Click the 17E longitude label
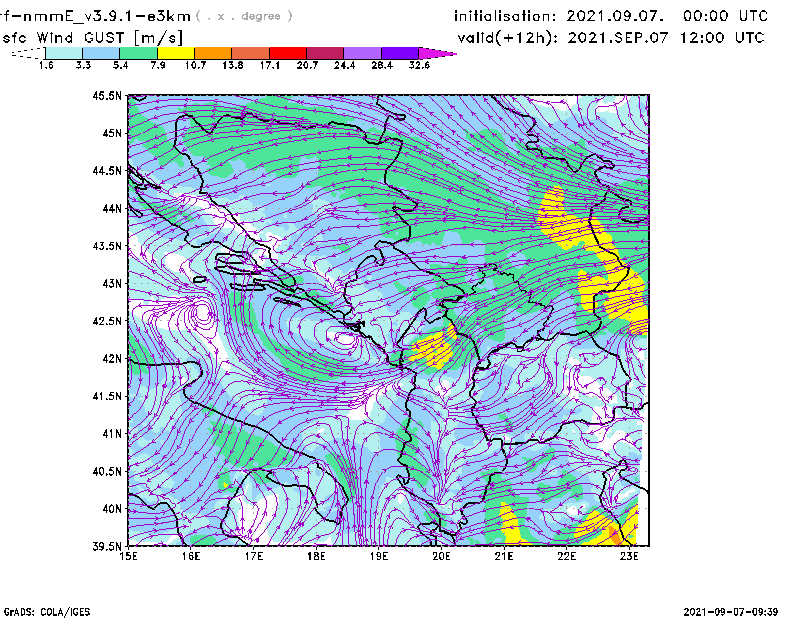The width and height of the screenshot is (800, 618). [x=254, y=556]
